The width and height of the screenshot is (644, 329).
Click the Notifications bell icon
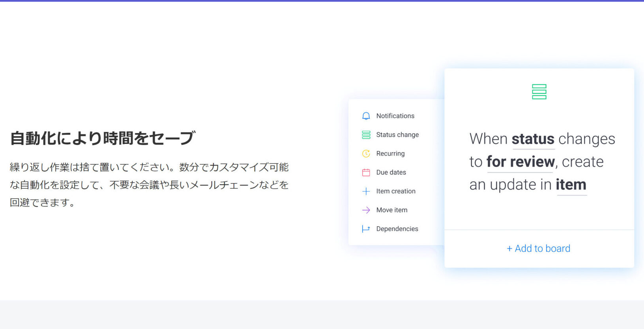click(366, 116)
